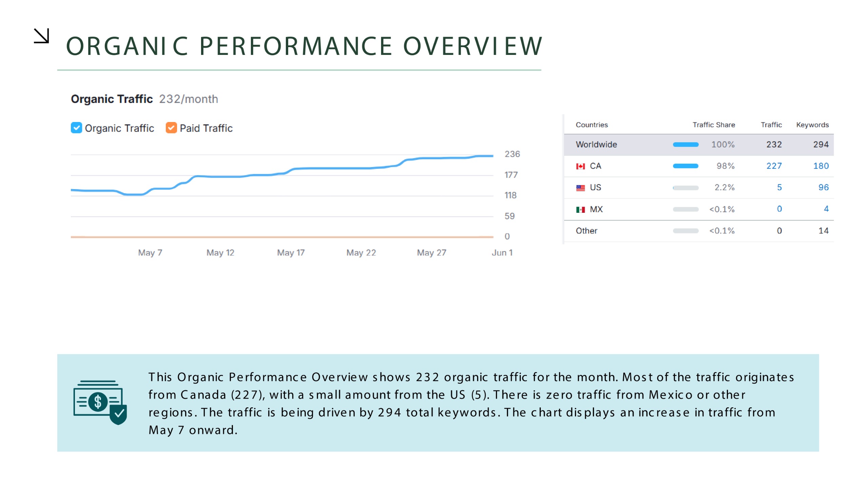
Task: Click the diagonal arrow icon beside title
Action: point(42,36)
